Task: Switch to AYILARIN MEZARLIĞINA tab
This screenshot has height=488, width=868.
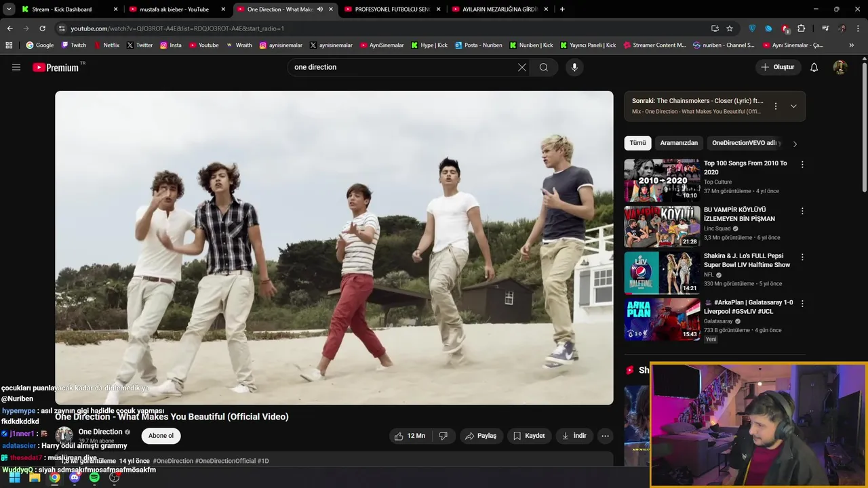Action: tap(500, 9)
